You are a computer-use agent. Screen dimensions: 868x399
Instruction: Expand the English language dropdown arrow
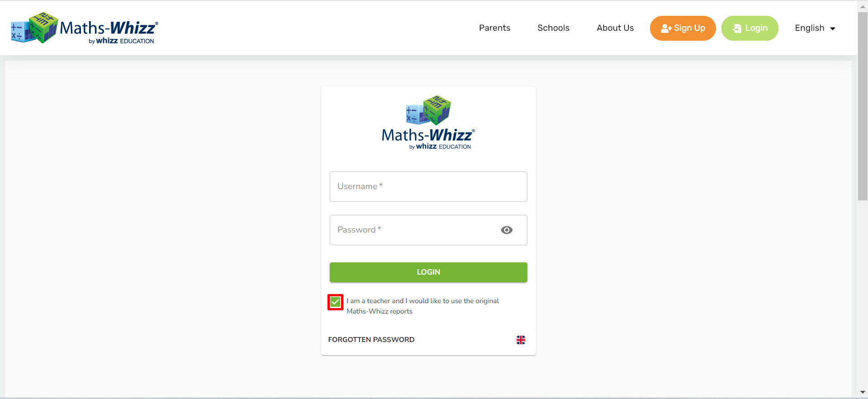(x=833, y=28)
